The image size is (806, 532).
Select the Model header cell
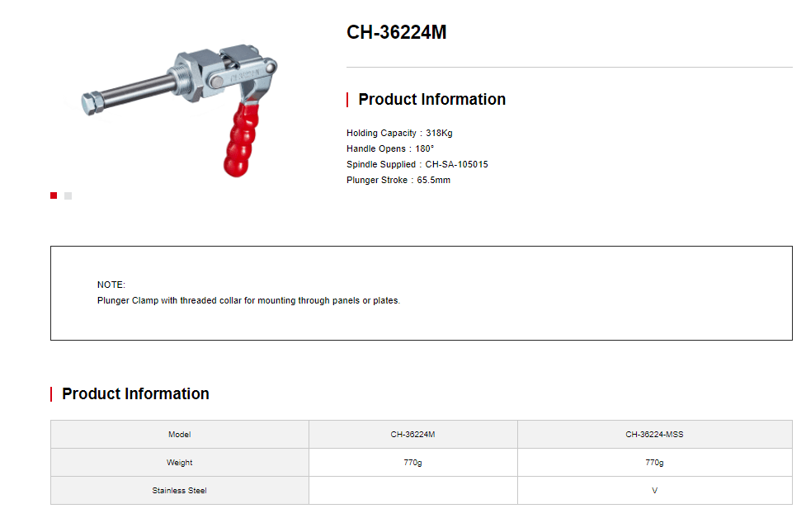click(179, 435)
